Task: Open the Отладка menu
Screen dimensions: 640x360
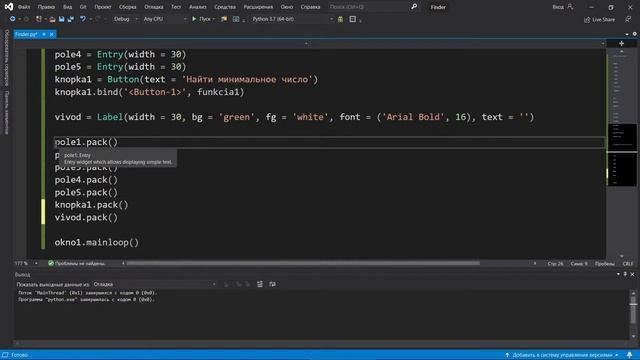Action: coord(154,7)
